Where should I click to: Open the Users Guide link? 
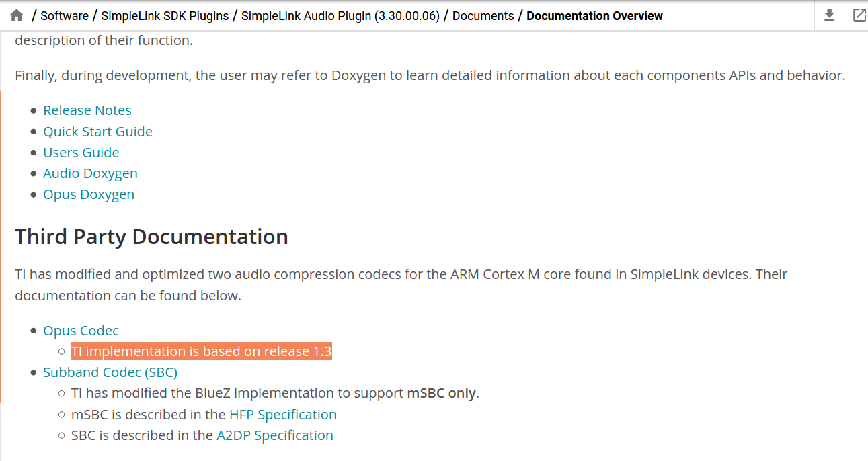(81, 153)
